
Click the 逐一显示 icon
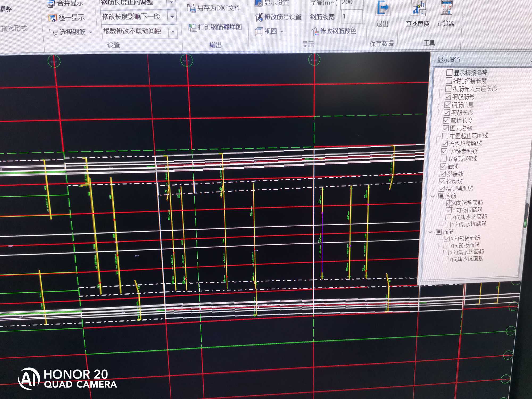(53, 18)
